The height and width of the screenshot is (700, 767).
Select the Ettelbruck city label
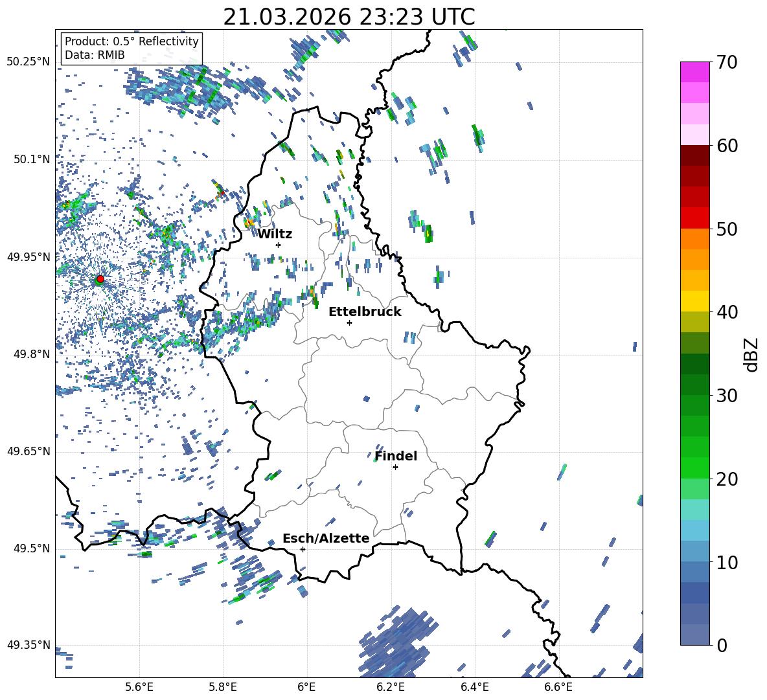pyautogui.click(x=365, y=311)
